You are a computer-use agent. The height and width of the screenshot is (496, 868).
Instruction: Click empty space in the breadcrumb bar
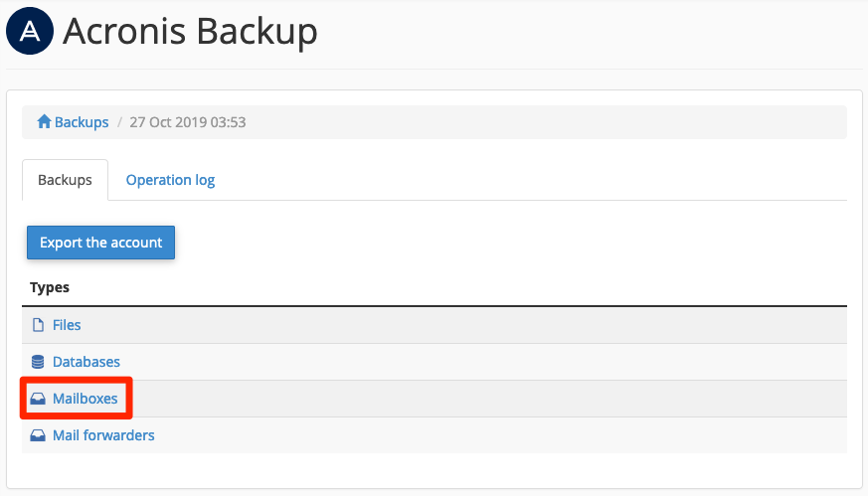pos(547,122)
